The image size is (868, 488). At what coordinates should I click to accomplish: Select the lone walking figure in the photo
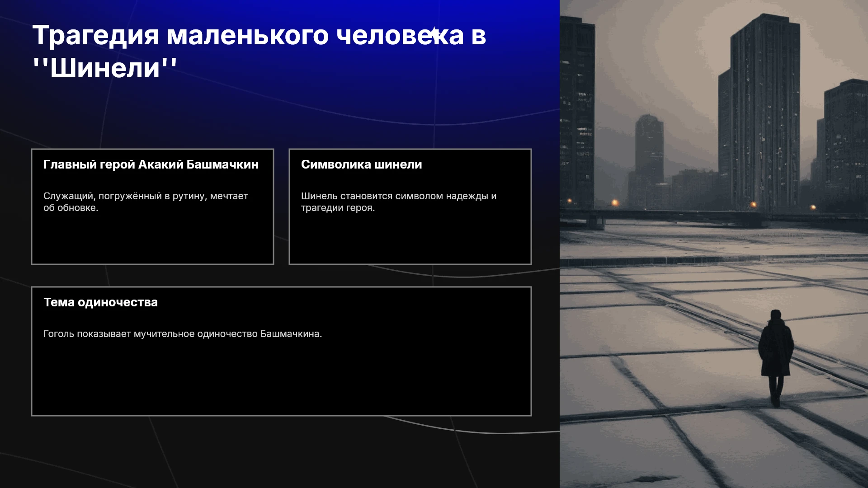(x=776, y=357)
